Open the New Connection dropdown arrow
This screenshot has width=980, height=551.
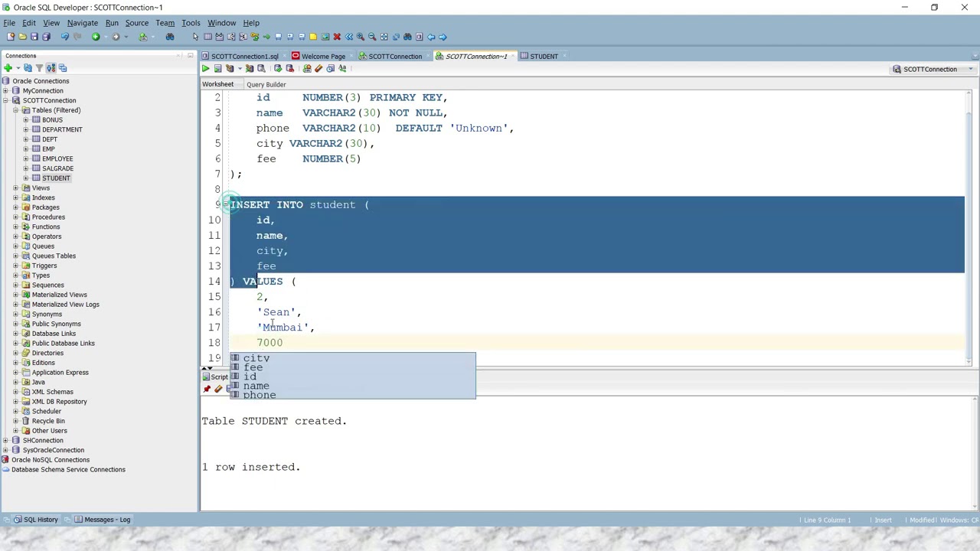click(18, 68)
